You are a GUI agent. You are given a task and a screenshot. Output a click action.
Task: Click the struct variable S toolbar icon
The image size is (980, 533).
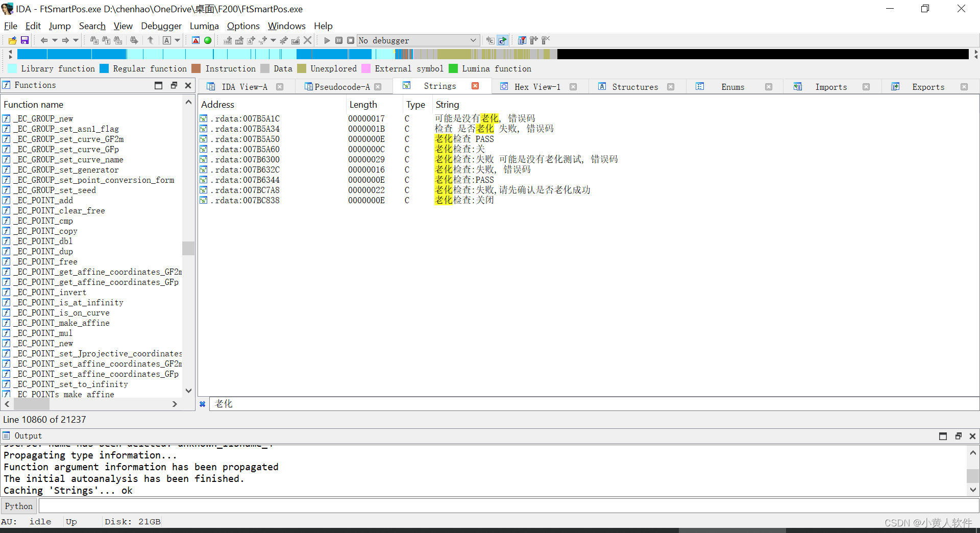[x=263, y=40]
